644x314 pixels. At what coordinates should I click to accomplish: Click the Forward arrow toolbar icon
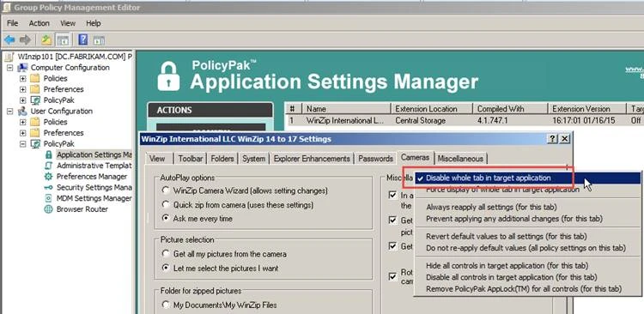pos(25,39)
